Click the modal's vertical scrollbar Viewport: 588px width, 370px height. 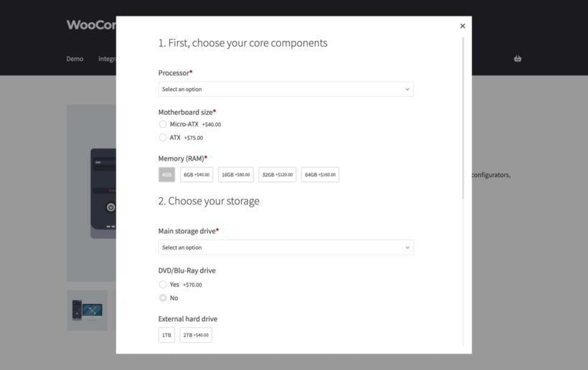(463, 118)
